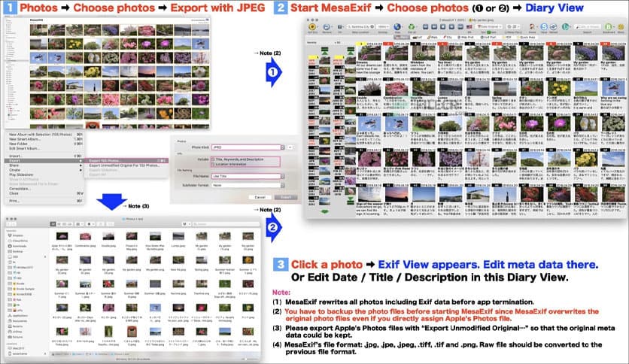Select Lumos.jpeg file in Finder
The height and width of the screenshot is (364, 629).
point(178,240)
